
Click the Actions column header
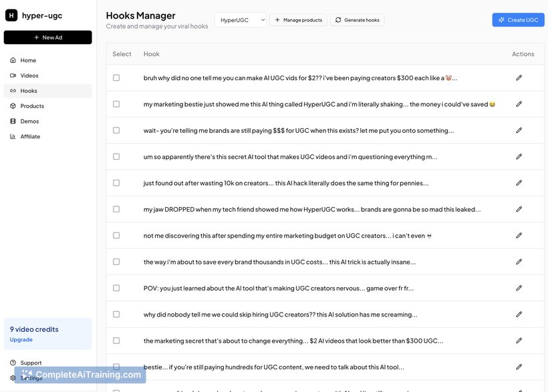pos(523,54)
